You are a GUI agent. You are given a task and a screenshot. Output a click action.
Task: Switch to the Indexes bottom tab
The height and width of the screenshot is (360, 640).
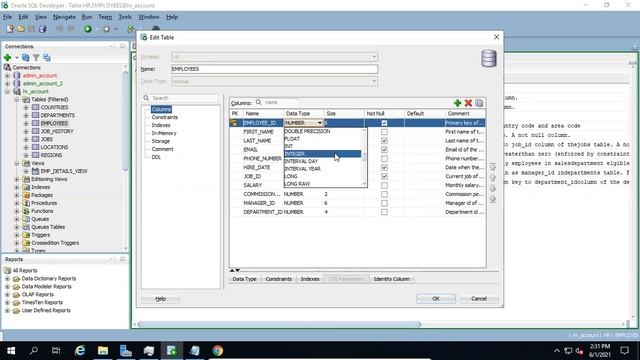(x=310, y=279)
